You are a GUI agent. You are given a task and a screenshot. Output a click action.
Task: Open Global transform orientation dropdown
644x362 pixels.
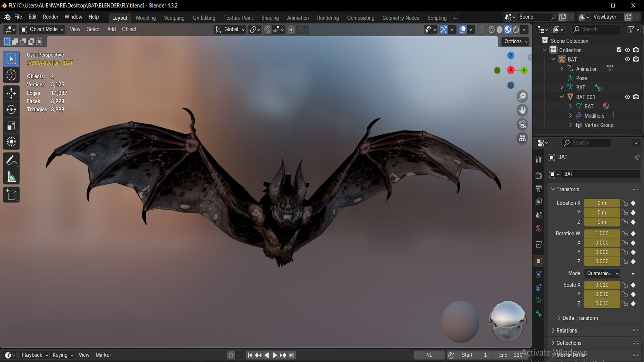pos(230,29)
